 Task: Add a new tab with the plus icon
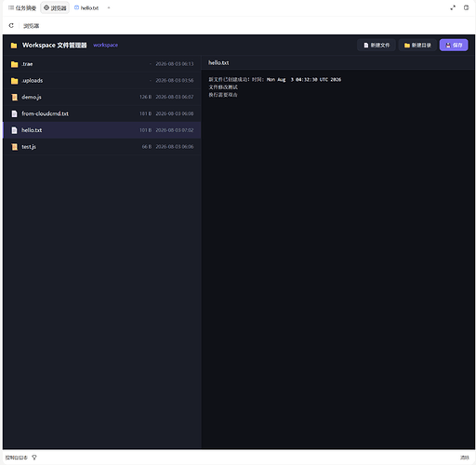tap(109, 7)
